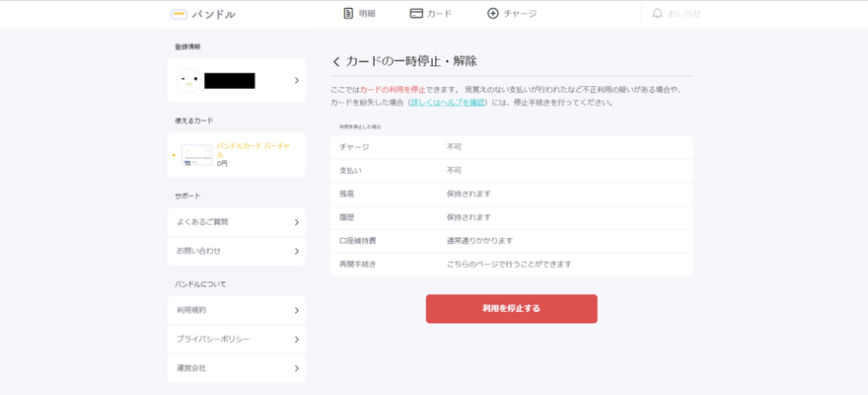Open 運営会社 via its chevron arrow
This screenshot has width=868, height=395.
(297, 368)
